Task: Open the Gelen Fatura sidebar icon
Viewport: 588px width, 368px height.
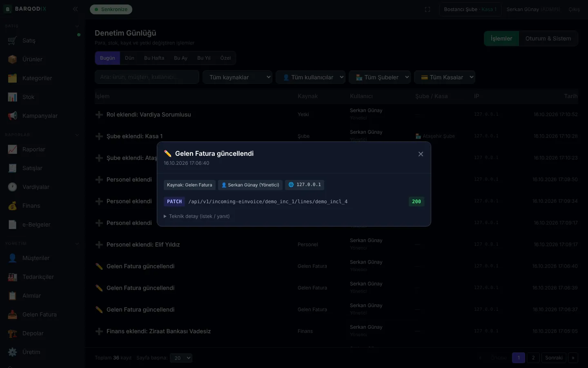Action: 12,314
